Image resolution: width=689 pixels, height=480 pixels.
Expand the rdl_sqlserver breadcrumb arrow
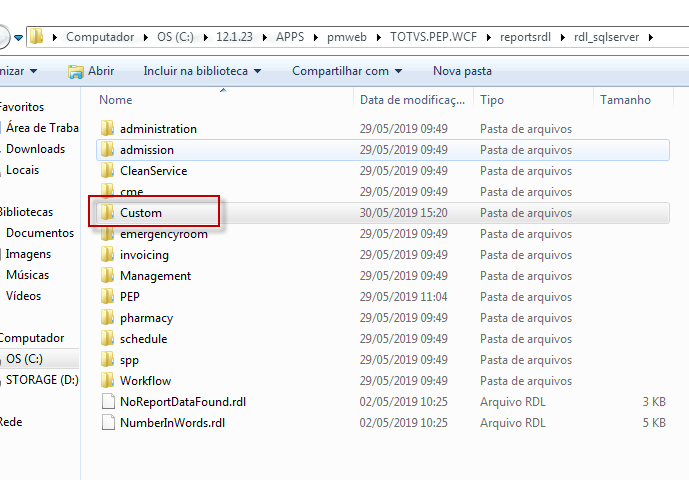(x=651, y=37)
